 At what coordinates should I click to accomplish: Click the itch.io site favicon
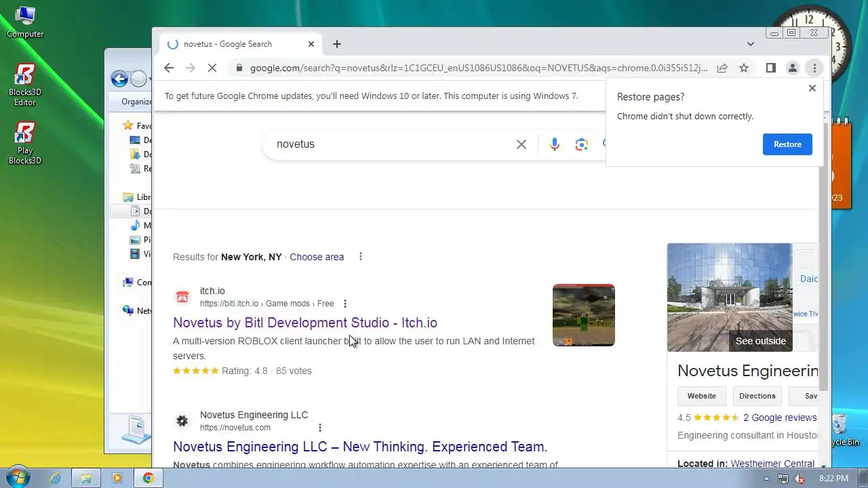[x=182, y=297]
